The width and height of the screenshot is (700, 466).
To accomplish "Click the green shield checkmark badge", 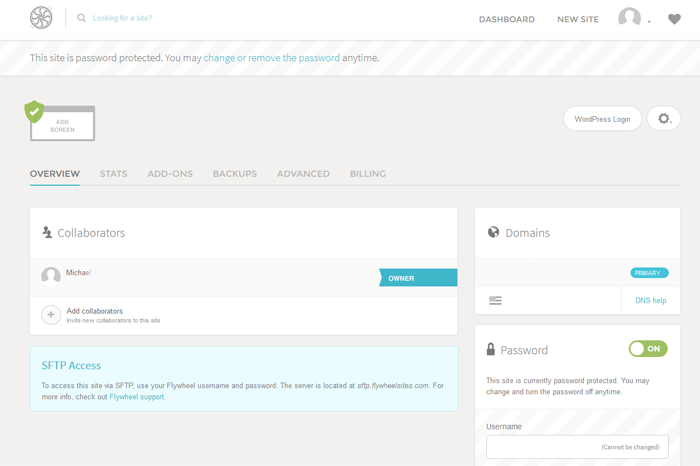I will [x=34, y=111].
